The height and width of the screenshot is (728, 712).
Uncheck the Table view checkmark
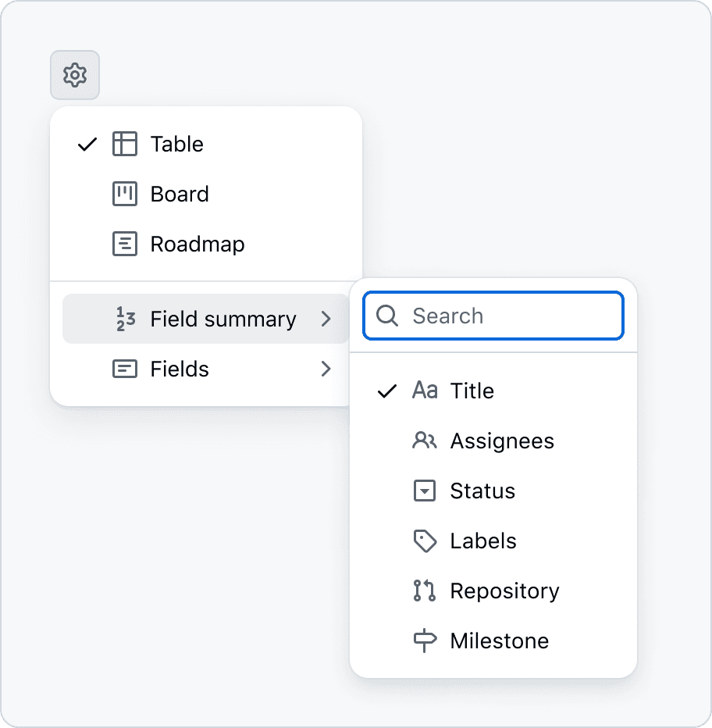click(x=87, y=144)
